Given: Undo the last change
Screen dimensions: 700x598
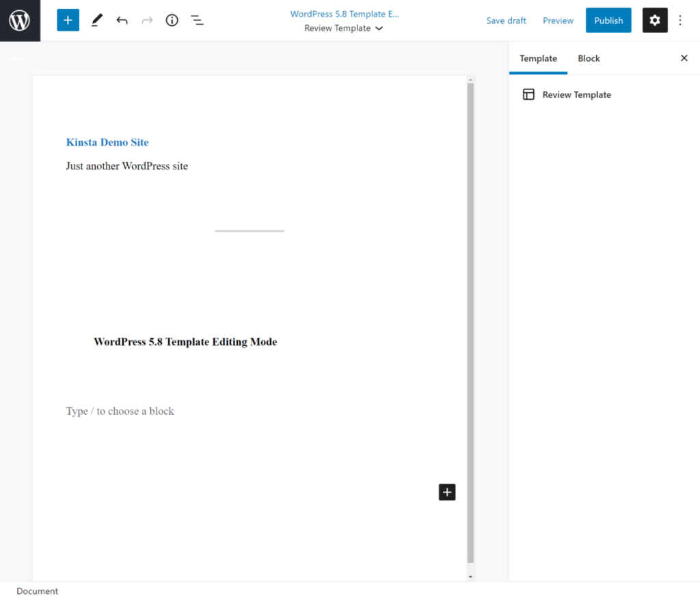Looking at the screenshot, I should point(122,20).
